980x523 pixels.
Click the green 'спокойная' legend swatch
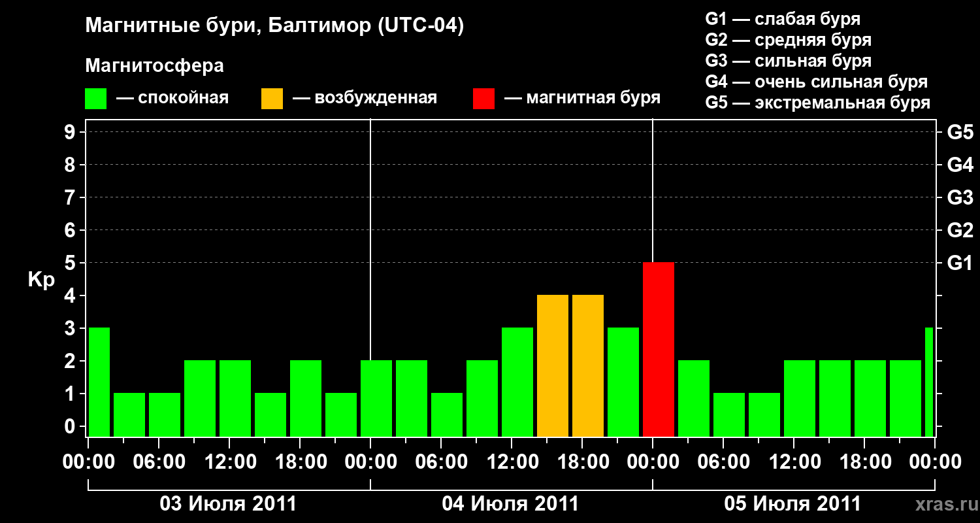(96, 99)
